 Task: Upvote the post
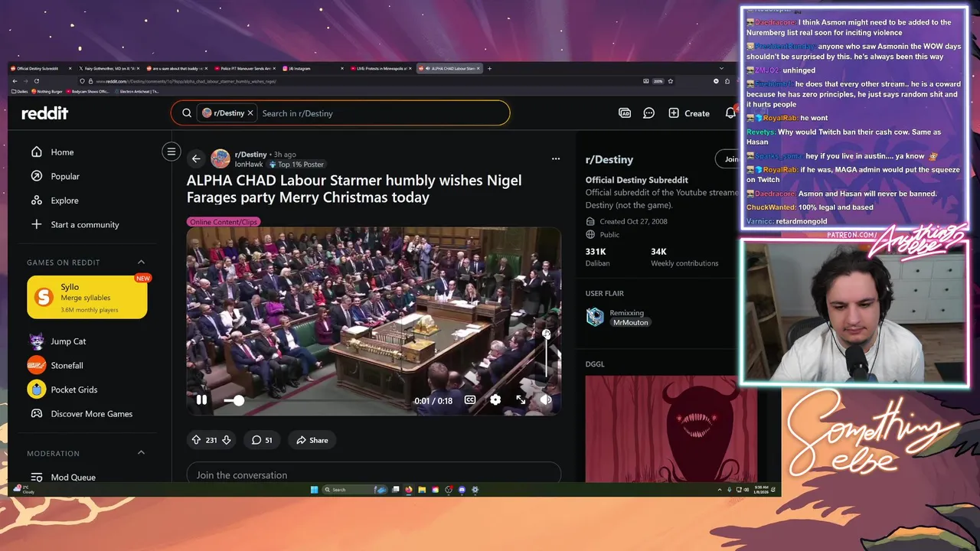196,440
